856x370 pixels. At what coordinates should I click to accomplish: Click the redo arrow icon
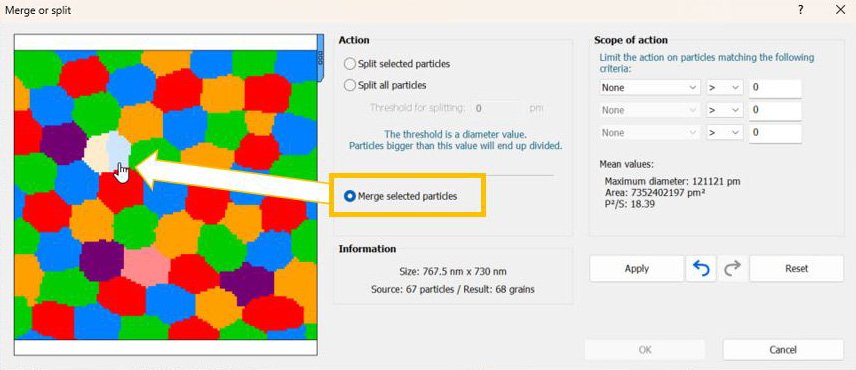point(732,268)
